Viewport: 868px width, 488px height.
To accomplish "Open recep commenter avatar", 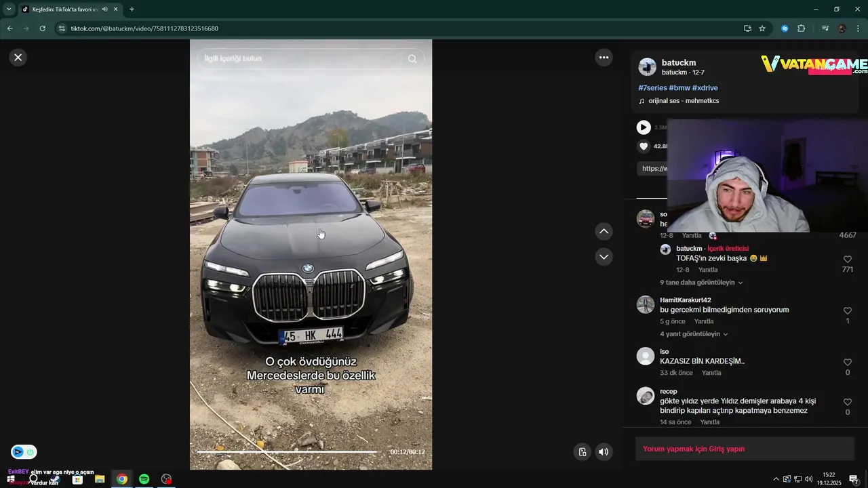I will 646,396.
